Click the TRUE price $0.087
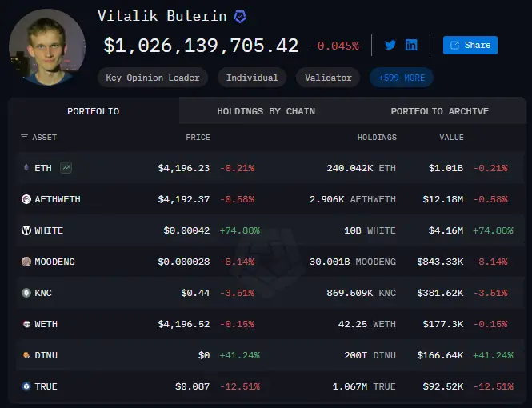Viewport: 532px width, 408px height. coord(192,386)
